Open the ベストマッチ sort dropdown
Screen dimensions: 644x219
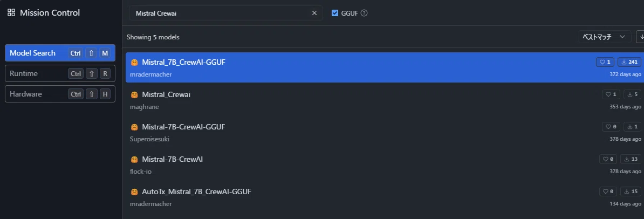click(604, 37)
